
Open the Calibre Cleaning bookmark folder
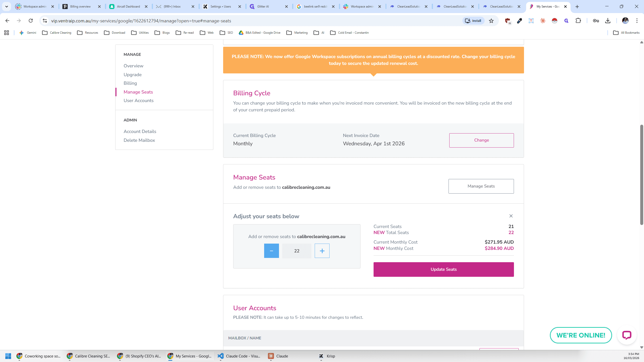57,33
